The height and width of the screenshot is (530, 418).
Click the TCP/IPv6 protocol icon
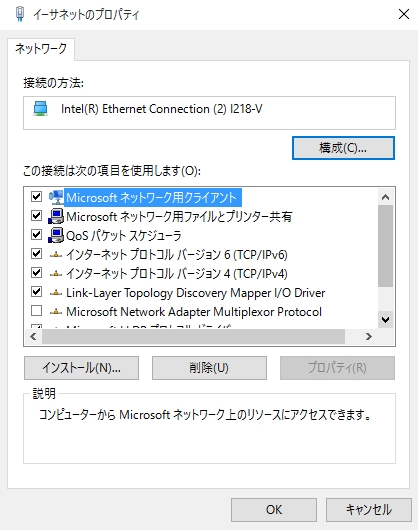(56, 255)
